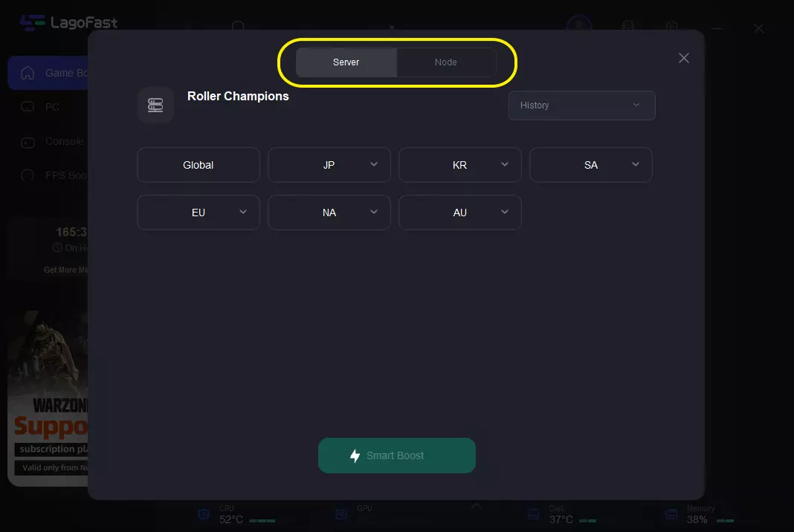Click the Memory usage status icon
This screenshot has width=794, height=532.
(x=671, y=515)
